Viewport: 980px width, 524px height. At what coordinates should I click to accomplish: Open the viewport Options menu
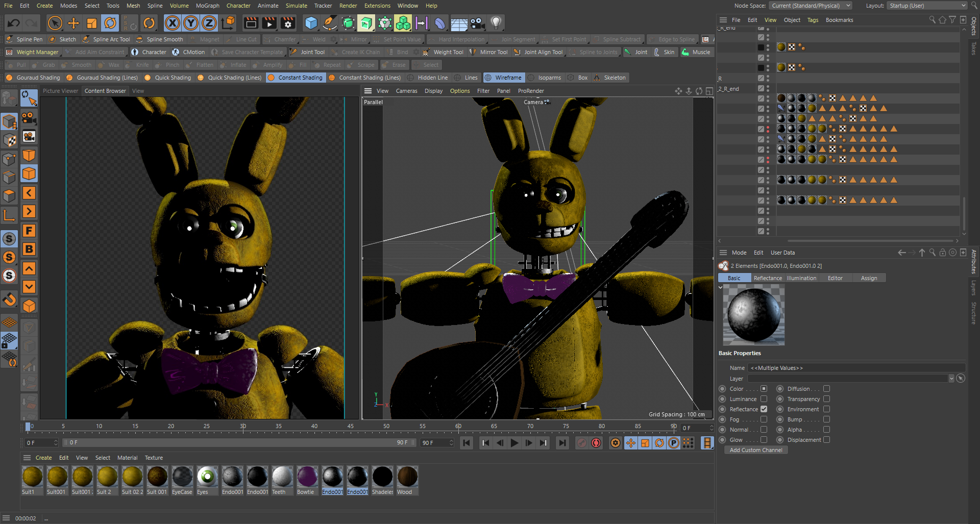[x=460, y=91]
